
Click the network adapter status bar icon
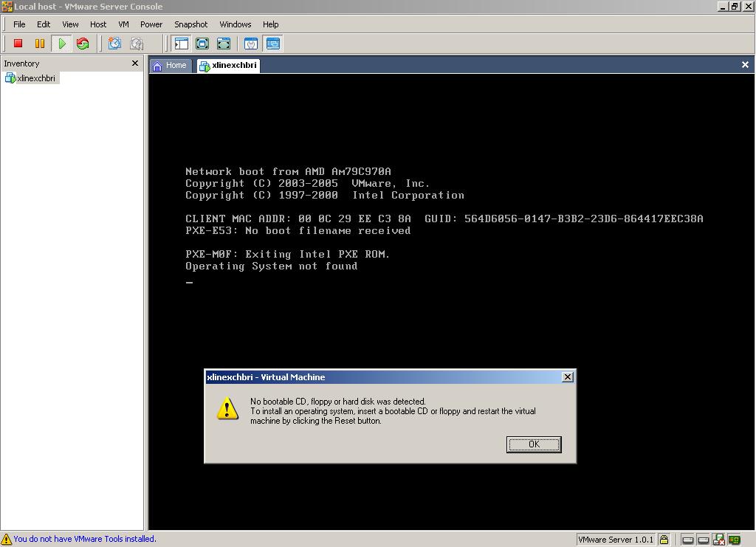[x=735, y=539]
